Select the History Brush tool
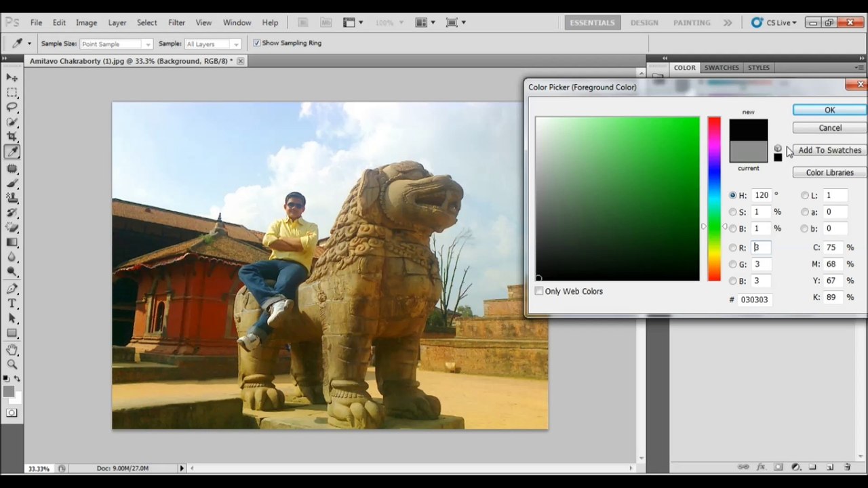 pyautogui.click(x=12, y=213)
